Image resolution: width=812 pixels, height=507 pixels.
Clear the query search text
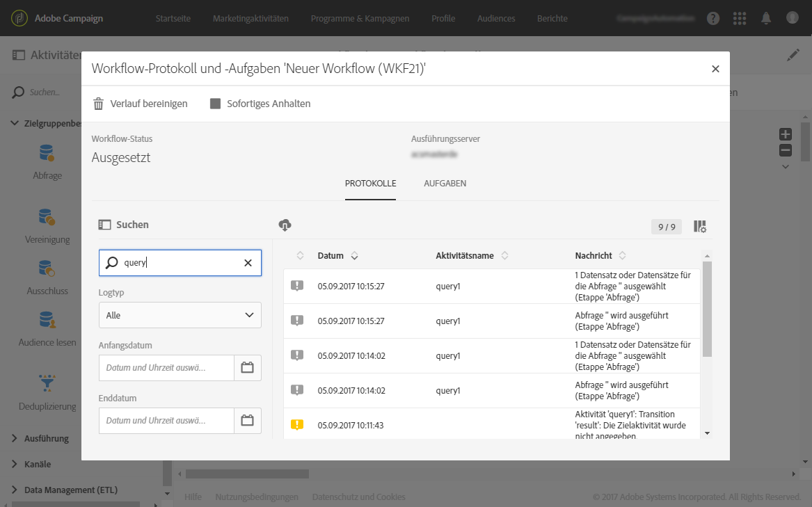click(x=248, y=263)
